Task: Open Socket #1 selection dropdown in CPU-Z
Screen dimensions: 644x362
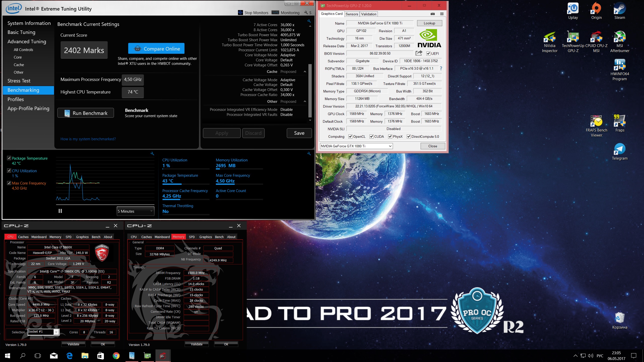Action: click(43, 332)
